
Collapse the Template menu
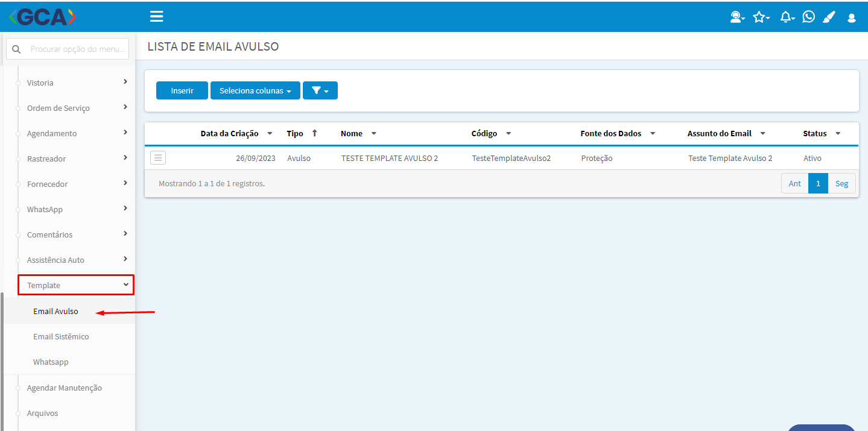pos(75,285)
